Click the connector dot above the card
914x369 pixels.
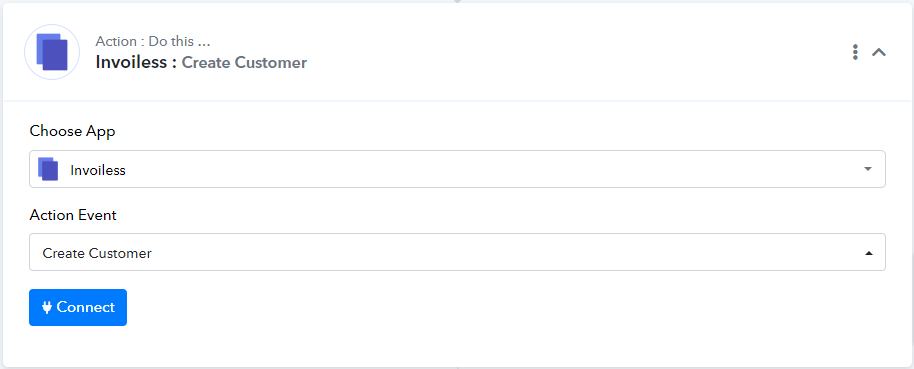point(457,1)
